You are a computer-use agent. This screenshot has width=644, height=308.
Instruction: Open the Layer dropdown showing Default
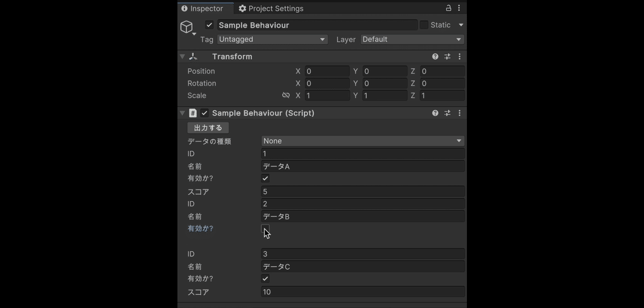(412, 39)
